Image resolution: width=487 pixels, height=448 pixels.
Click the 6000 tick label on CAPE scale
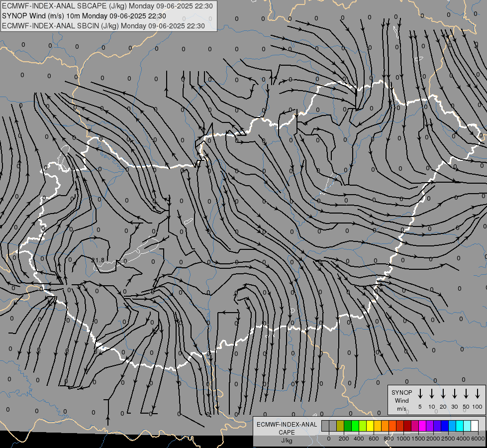tap(478, 439)
